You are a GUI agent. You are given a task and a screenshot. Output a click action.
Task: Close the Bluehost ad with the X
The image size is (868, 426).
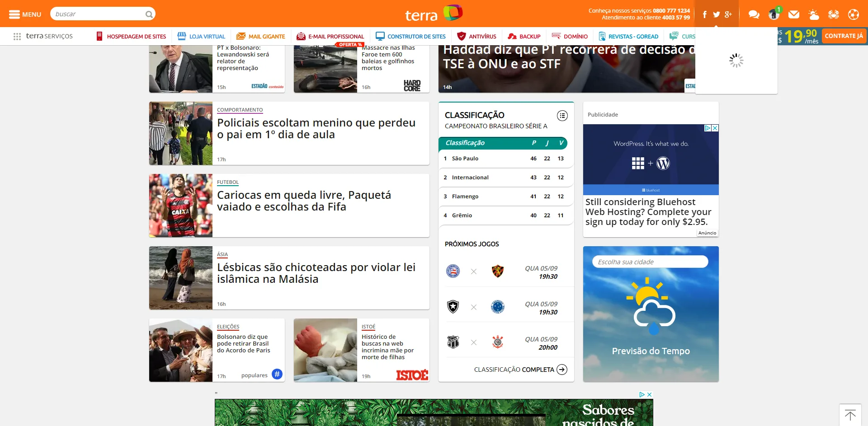pos(715,128)
